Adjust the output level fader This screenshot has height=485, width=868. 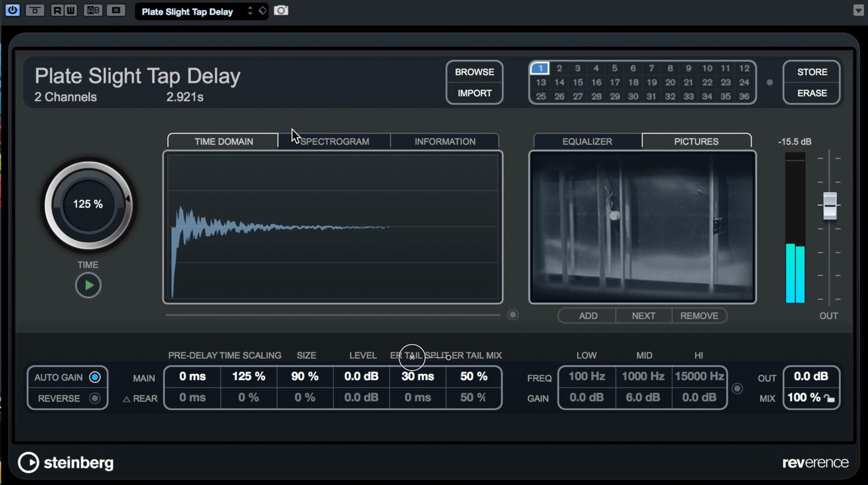point(829,205)
